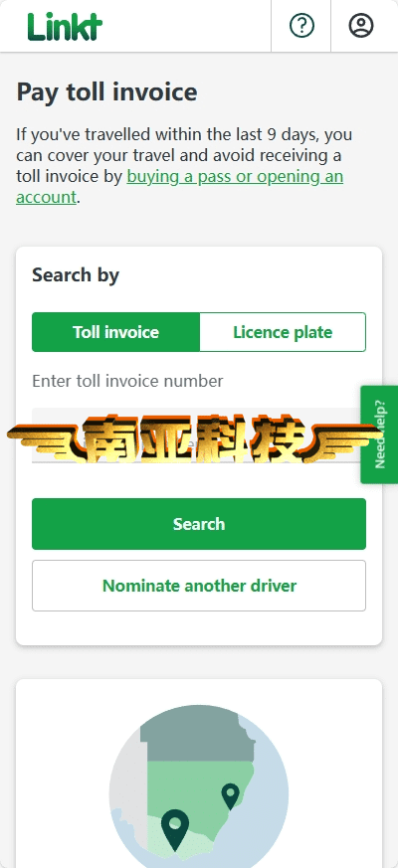Click the circular Australia map illustration
Viewport: 398px width, 868px height.
pyautogui.click(x=199, y=786)
